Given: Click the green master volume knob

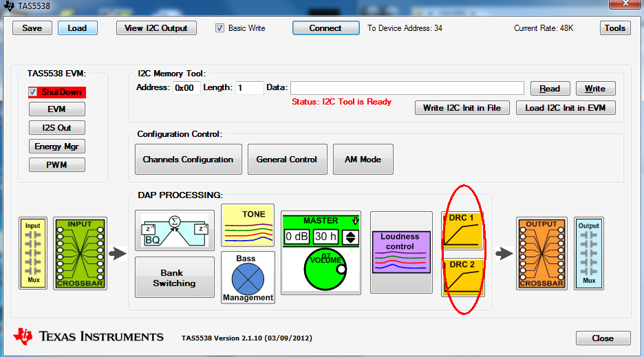Looking at the screenshot, I should (325, 269).
